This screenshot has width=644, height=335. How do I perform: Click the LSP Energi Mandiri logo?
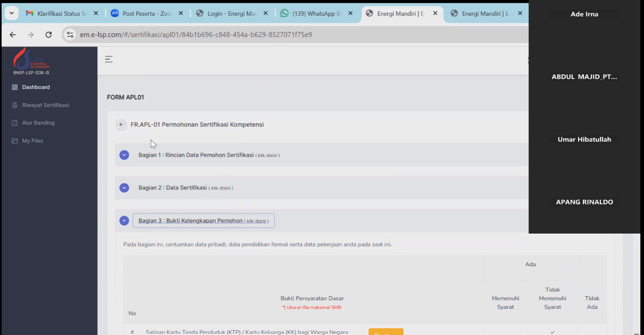31,61
